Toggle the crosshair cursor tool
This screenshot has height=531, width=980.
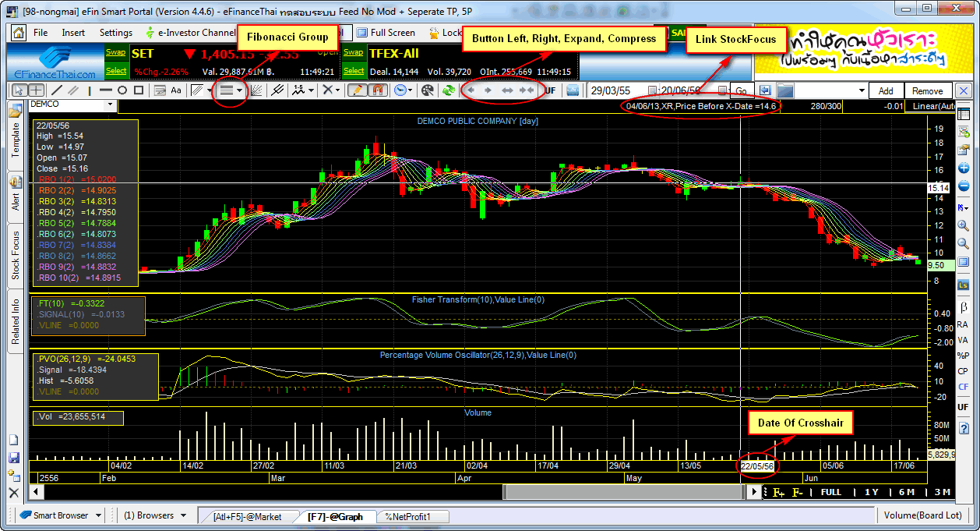coord(36,90)
